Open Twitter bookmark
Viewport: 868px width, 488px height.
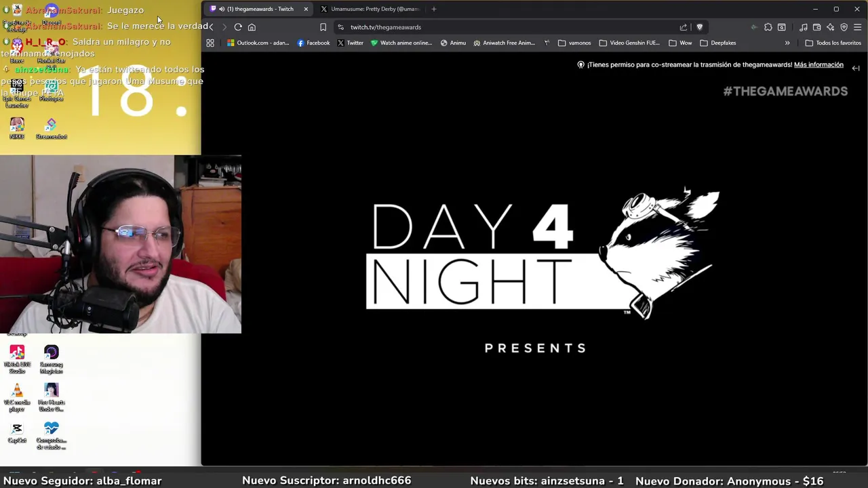(x=350, y=43)
